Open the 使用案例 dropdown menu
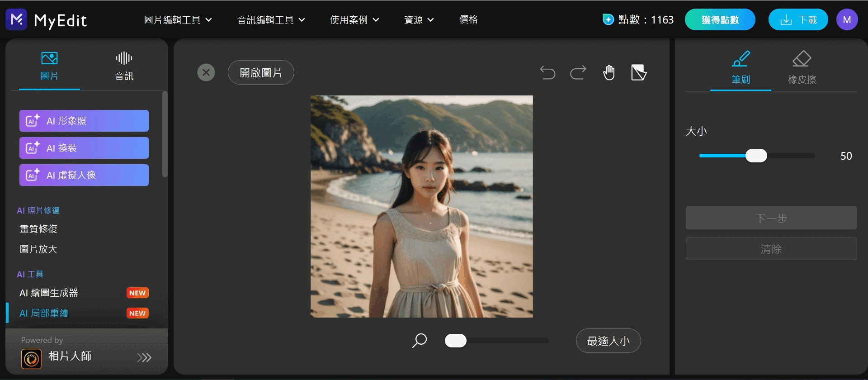 coord(354,20)
